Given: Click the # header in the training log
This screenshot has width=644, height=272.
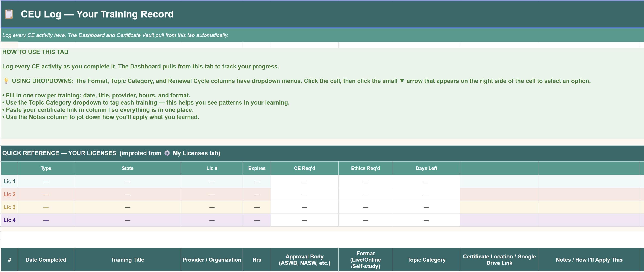Looking at the screenshot, I should [x=9, y=260].
